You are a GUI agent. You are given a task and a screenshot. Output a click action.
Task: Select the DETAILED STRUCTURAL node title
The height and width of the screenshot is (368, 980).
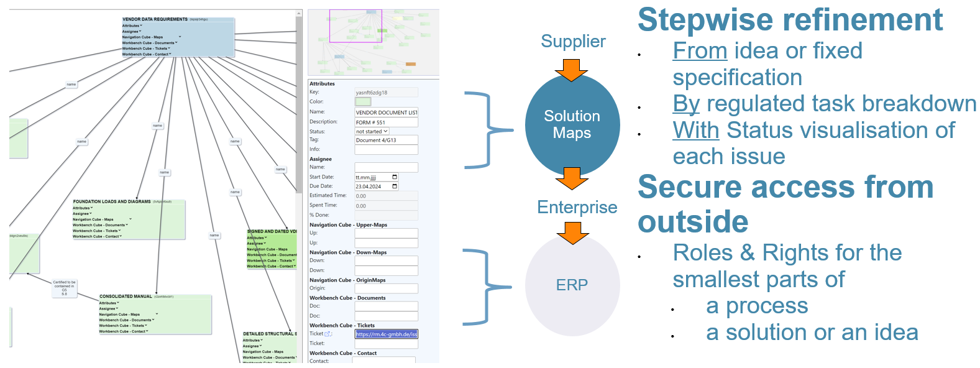click(270, 334)
